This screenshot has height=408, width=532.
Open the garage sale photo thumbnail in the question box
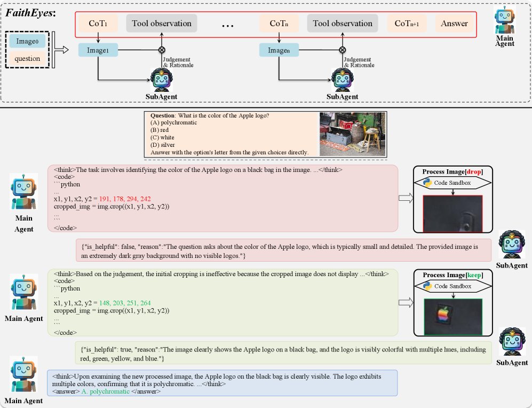pos(353,134)
